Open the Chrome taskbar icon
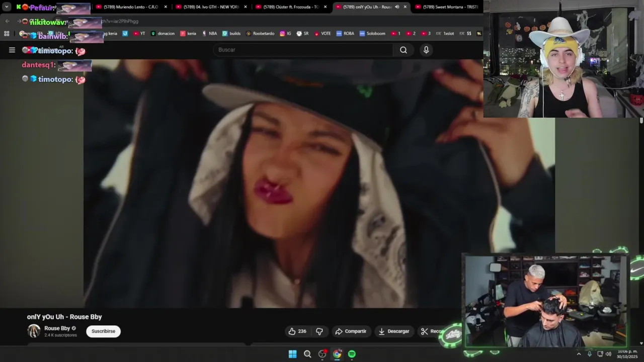The image size is (644, 362). click(337, 354)
